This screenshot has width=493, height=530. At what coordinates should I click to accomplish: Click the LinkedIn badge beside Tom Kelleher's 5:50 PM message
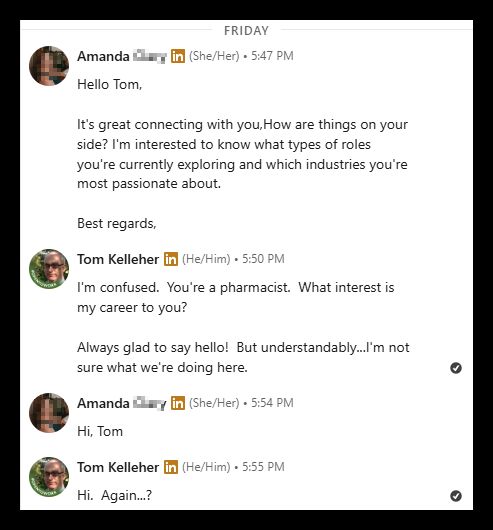[171, 259]
